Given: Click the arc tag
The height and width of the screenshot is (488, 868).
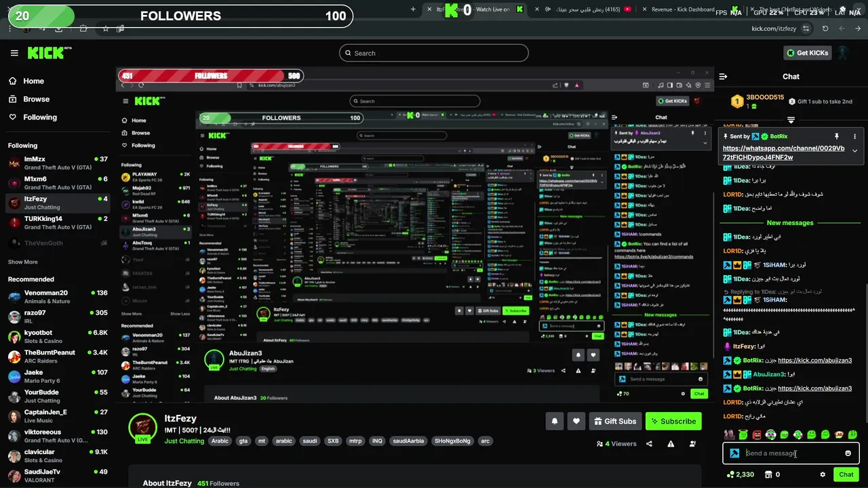Looking at the screenshot, I should click(485, 441).
